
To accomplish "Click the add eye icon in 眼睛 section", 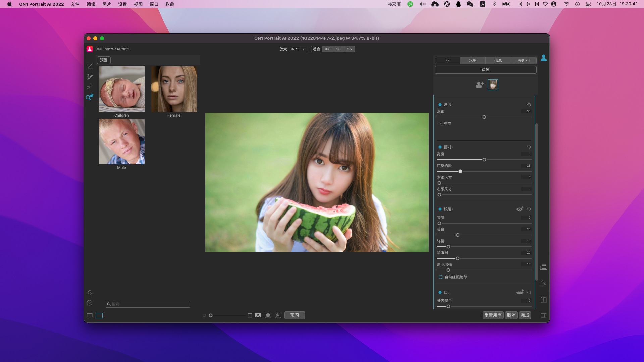I will tap(520, 209).
